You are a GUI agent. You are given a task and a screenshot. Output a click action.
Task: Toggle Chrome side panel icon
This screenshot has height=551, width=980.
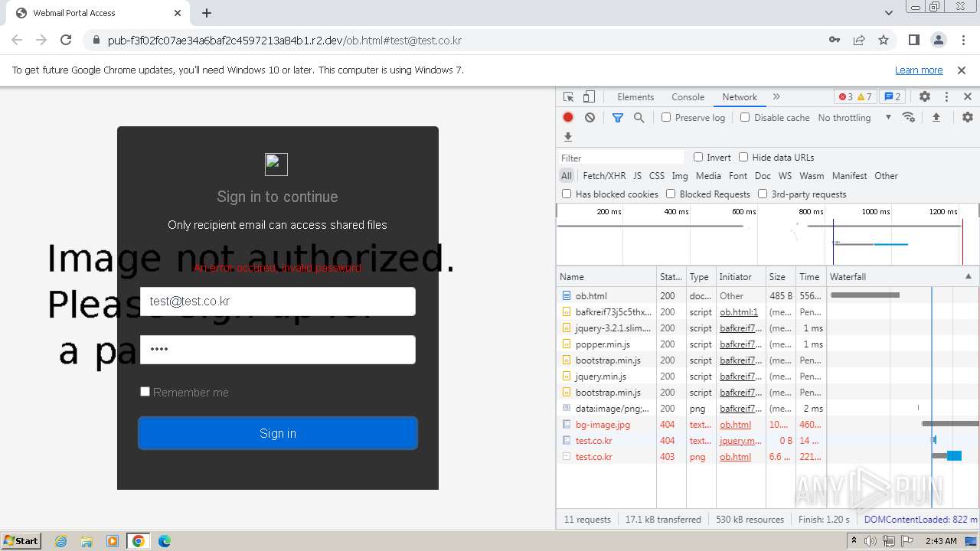tap(913, 40)
